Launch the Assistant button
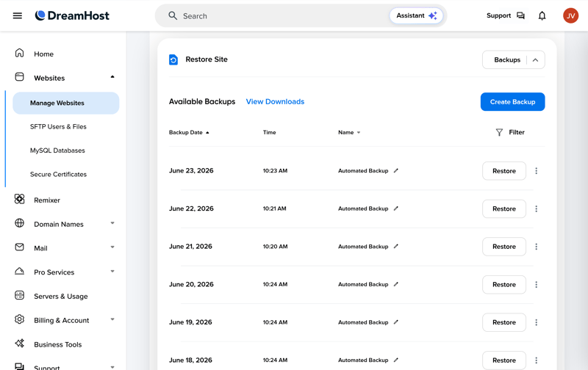Viewport: 588px width, 370px height. (x=416, y=15)
